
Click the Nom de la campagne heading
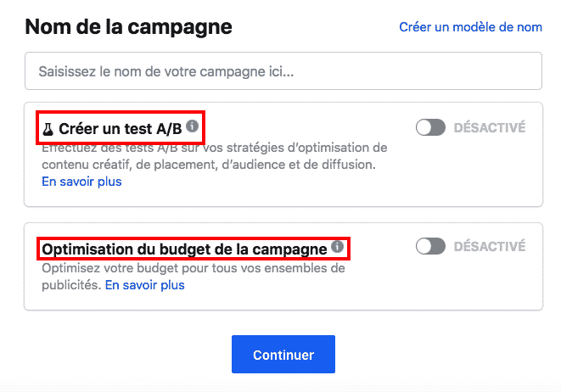click(x=128, y=27)
